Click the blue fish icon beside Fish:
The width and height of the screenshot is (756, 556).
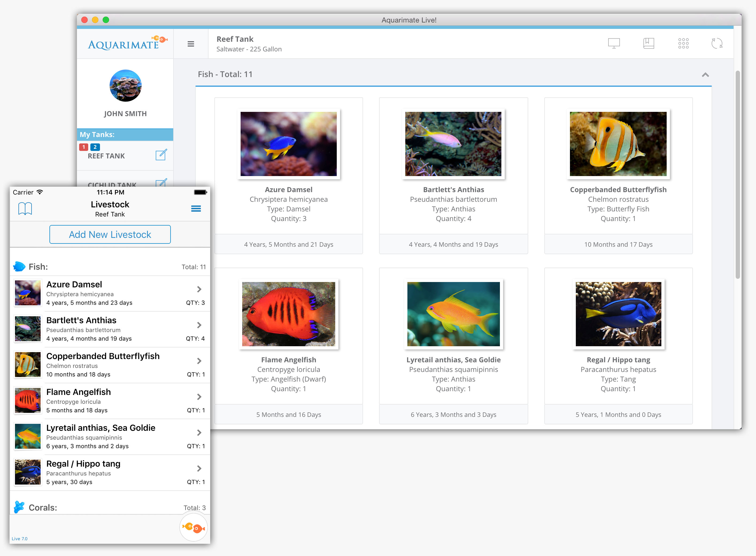19,266
